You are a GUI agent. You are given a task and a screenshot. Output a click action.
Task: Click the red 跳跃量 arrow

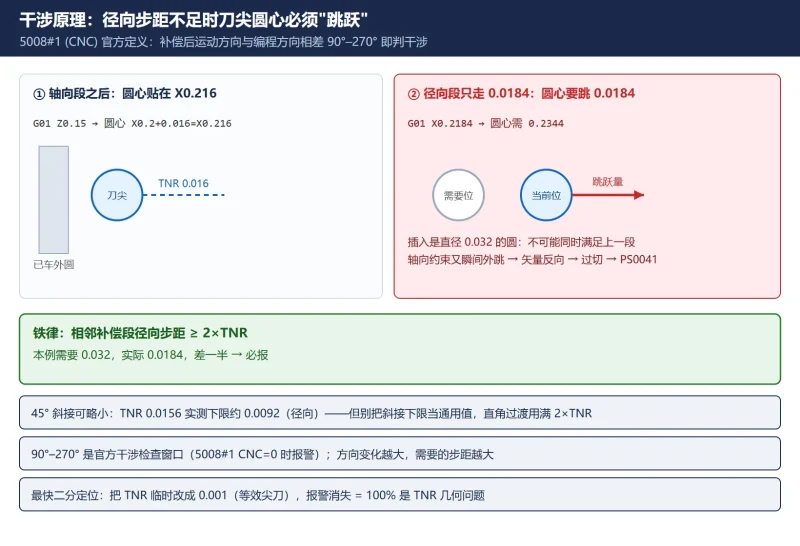click(x=608, y=195)
